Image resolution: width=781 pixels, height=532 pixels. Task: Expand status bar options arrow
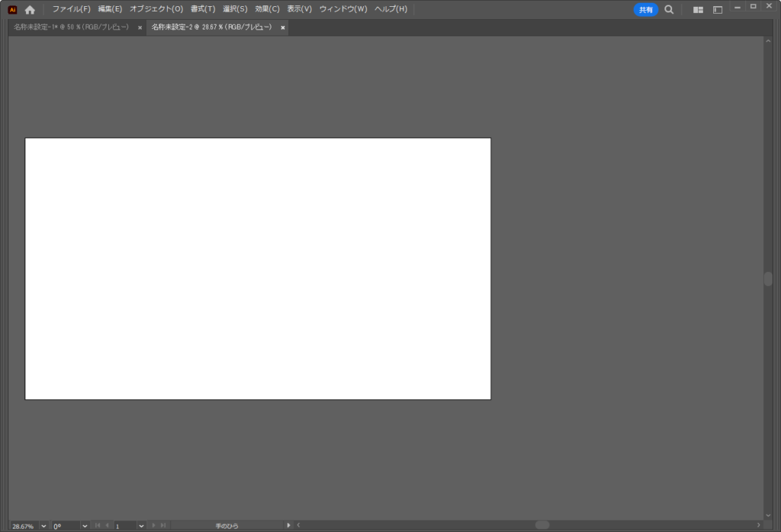pyautogui.click(x=288, y=525)
